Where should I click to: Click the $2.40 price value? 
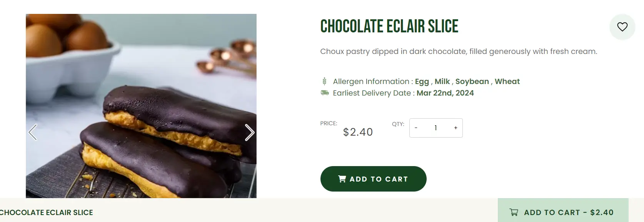point(358,132)
